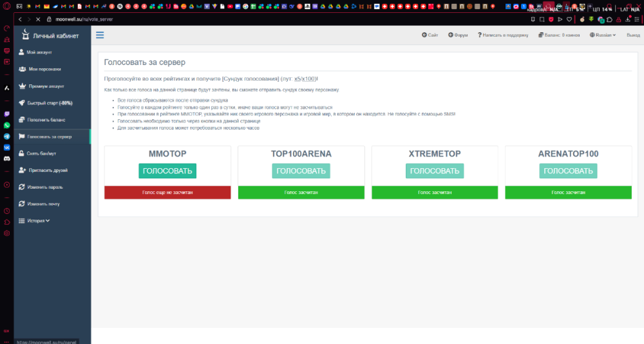Open Discord in the Opera sidebar

6,157
